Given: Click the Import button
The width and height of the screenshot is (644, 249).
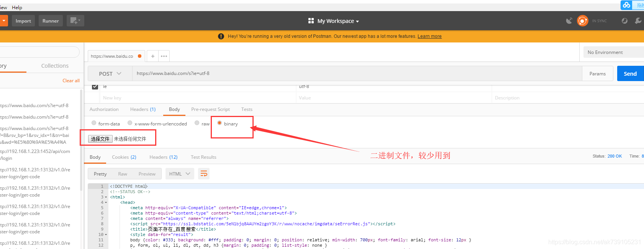Looking at the screenshot, I should coord(23,21).
